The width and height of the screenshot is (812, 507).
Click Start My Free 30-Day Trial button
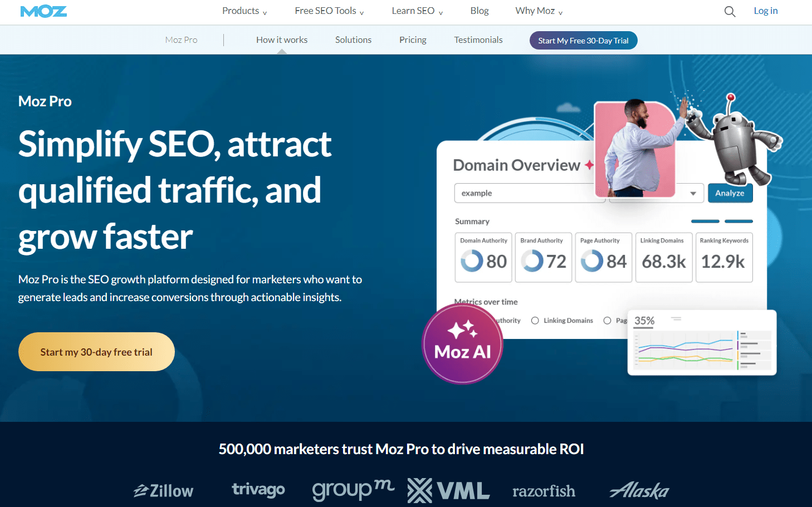coord(583,41)
